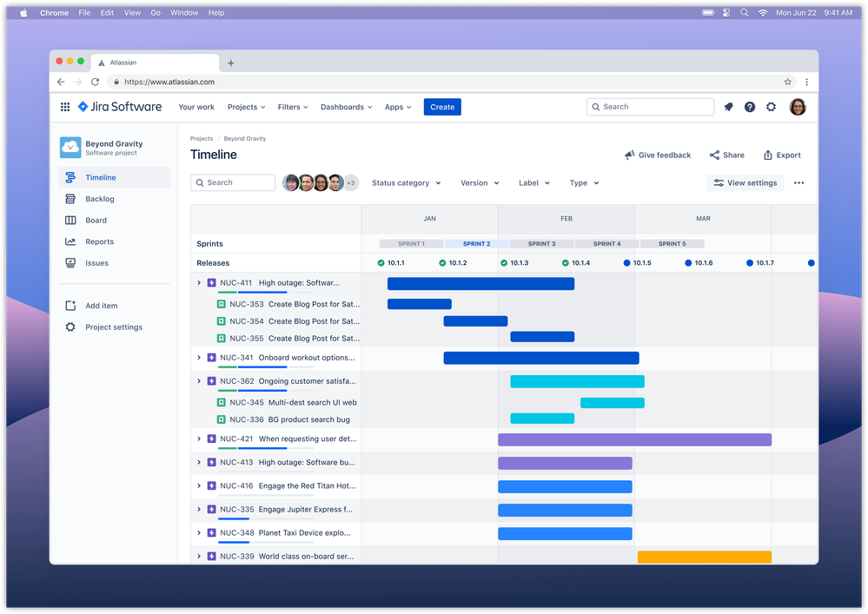
Task: Open the help question mark icon
Action: (x=750, y=107)
